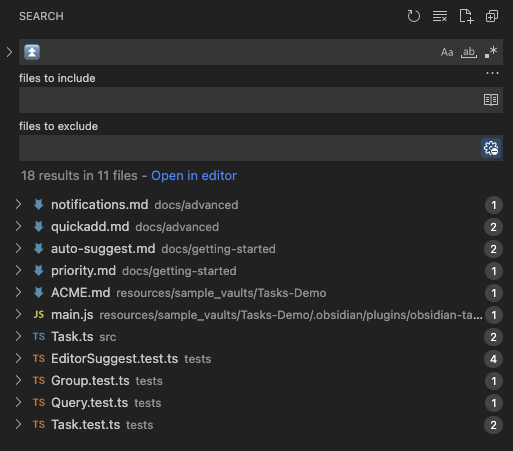Expand notifications.md results
The height and width of the screenshot is (451, 513).
tap(18, 204)
